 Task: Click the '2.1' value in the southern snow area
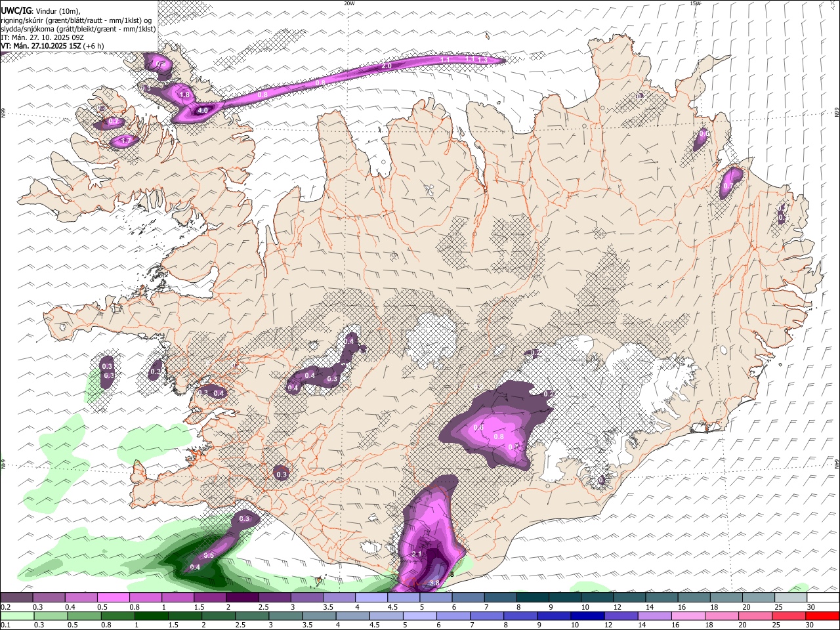[x=416, y=555]
